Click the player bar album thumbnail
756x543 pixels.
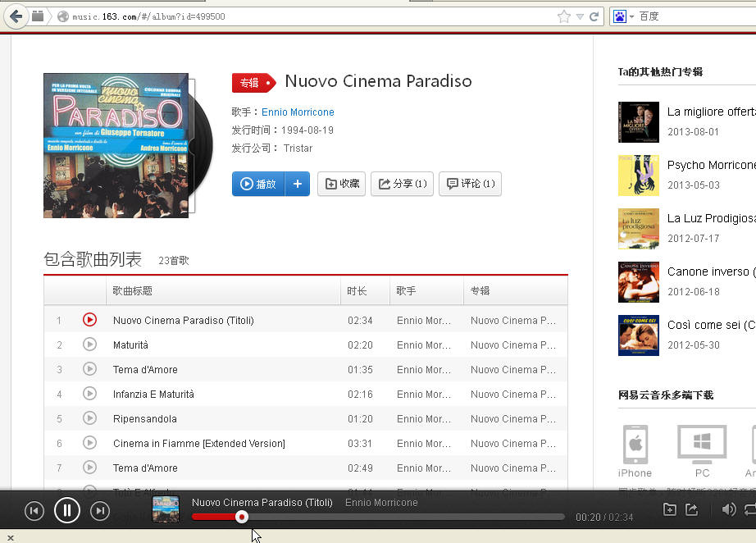(x=166, y=509)
